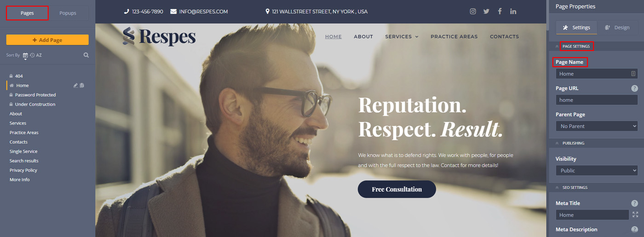Switch to the Popups tab
This screenshot has width=644, height=237.
(68, 13)
